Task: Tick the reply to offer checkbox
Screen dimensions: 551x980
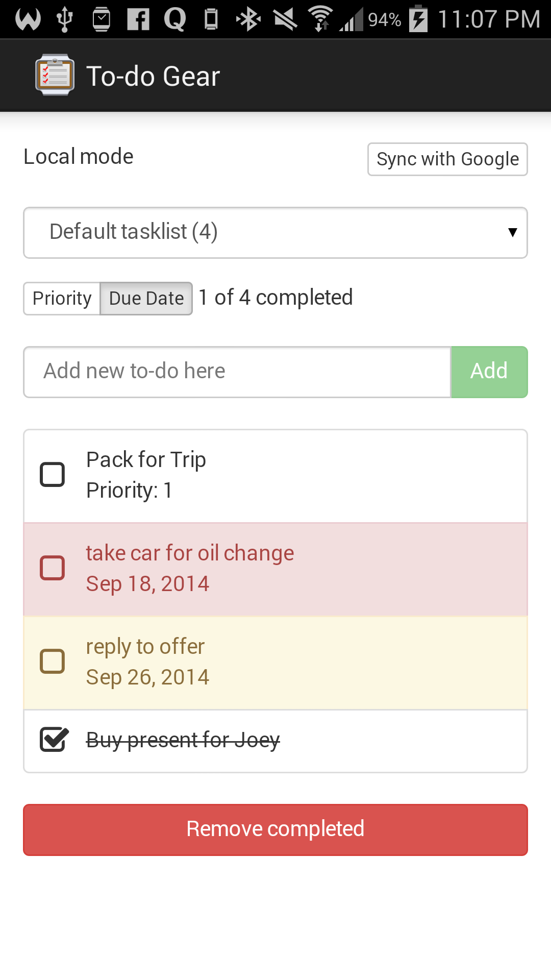Action: pyautogui.click(x=53, y=661)
